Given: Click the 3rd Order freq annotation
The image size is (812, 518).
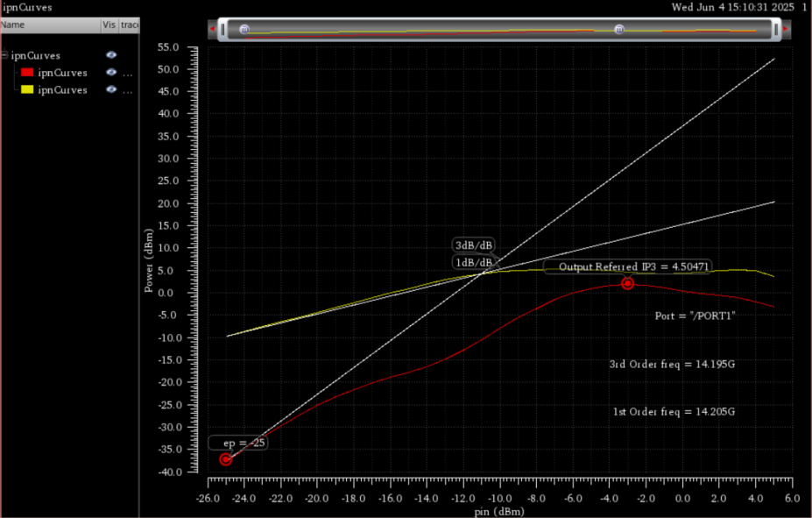Looking at the screenshot, I should 672,364.
